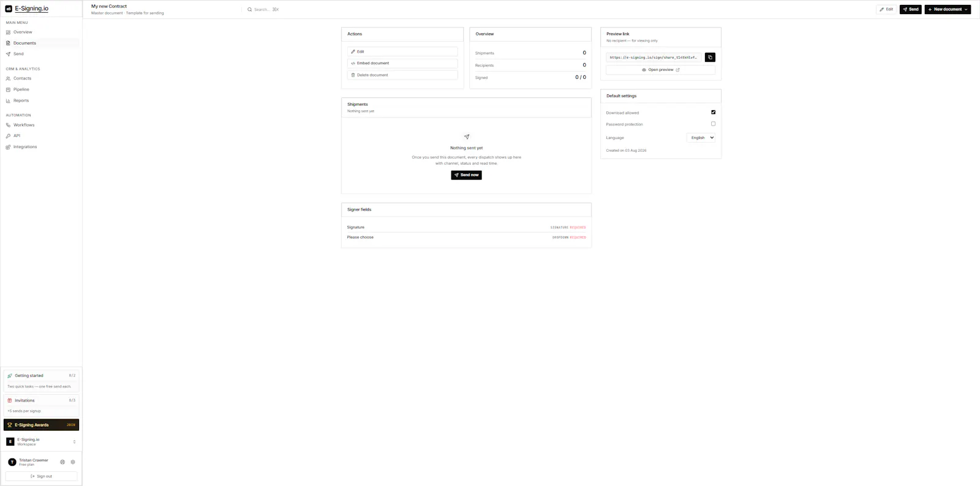The image size is (980, 486).
Task: Click the gift icon on Invitations
Action: pos(10,400)
